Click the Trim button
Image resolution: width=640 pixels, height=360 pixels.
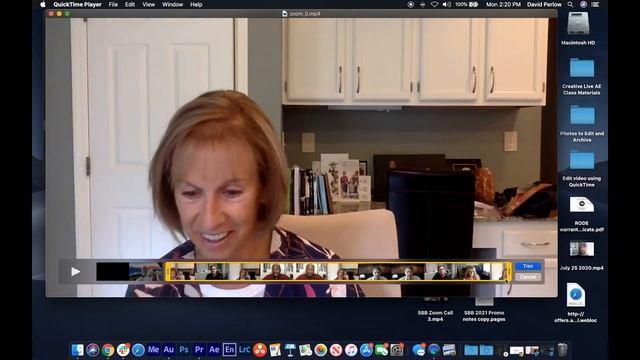(x=528, y=266)
